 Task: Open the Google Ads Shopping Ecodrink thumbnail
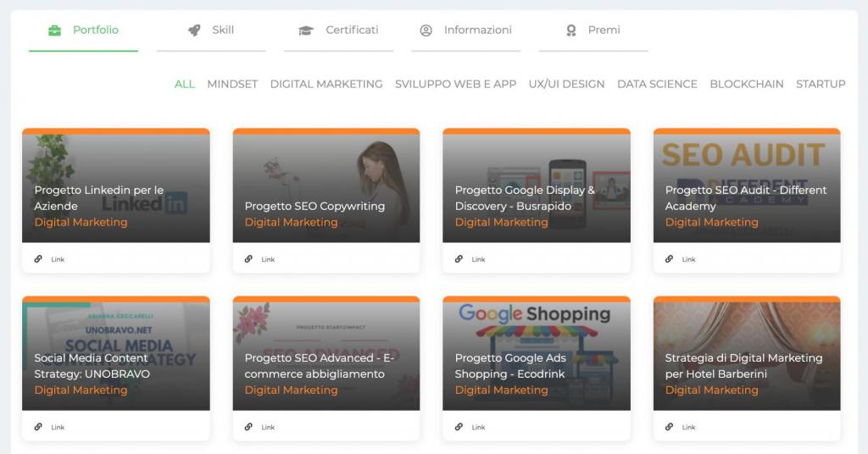[537, 354]
